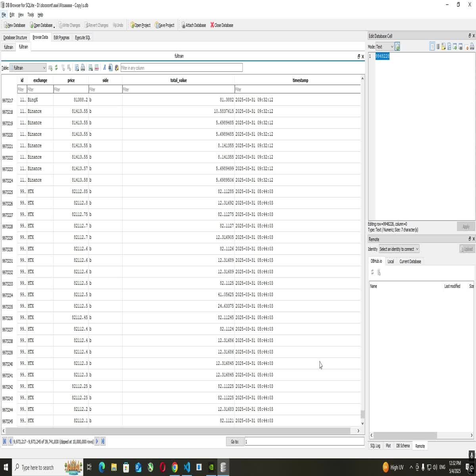Screen dimensions: 476x476
Task: Click in the Filter in any column field
Action: (181, 68)
